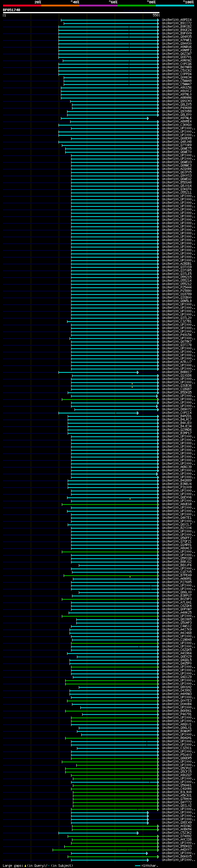Screen dimensions: 197x868
Task: Open hit UniRef100_A7PWE1
Action: pos(176,40)
